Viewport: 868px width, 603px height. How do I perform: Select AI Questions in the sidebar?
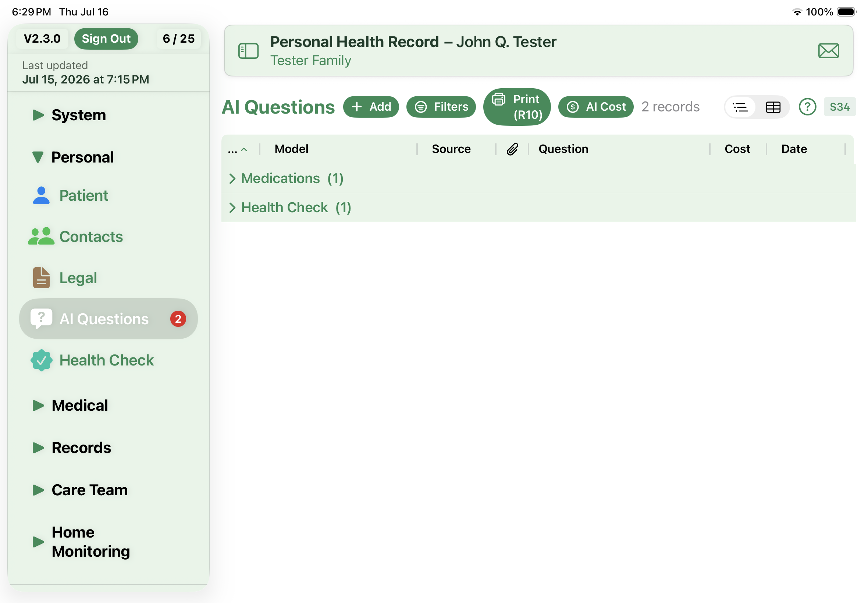coord(108,319)
